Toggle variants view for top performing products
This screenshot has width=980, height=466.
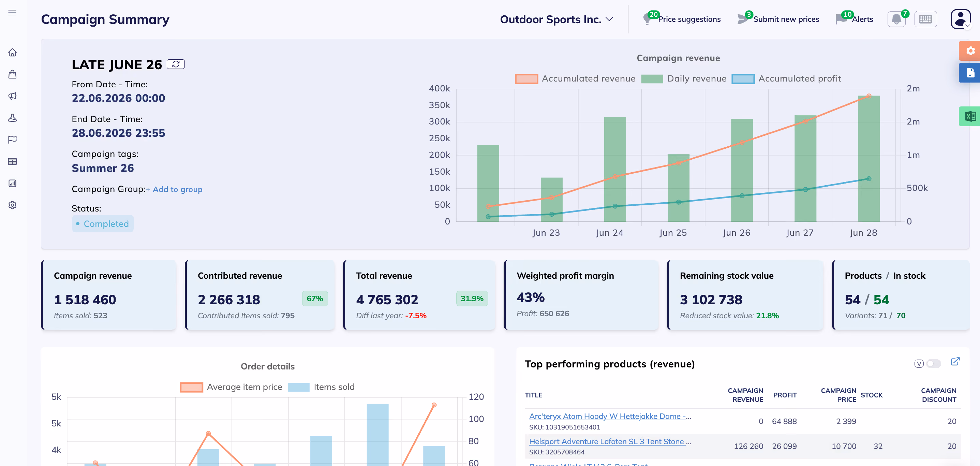[934, 364]
